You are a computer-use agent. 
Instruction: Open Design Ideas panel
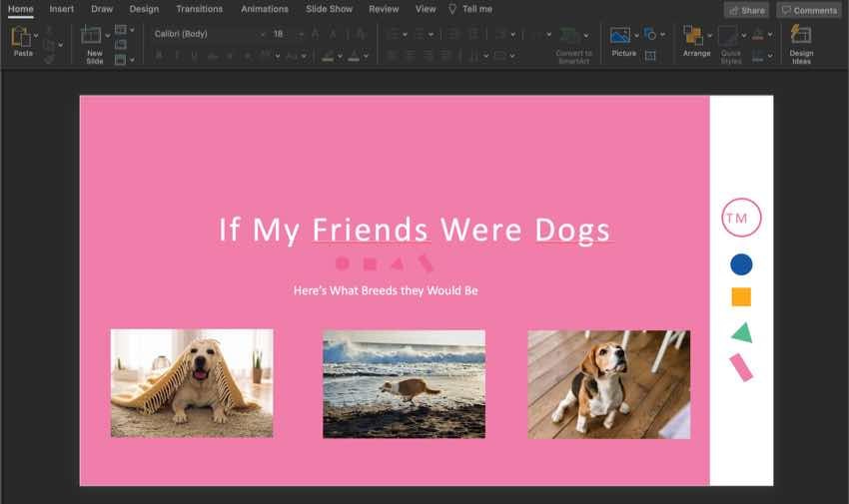(800, 36)
